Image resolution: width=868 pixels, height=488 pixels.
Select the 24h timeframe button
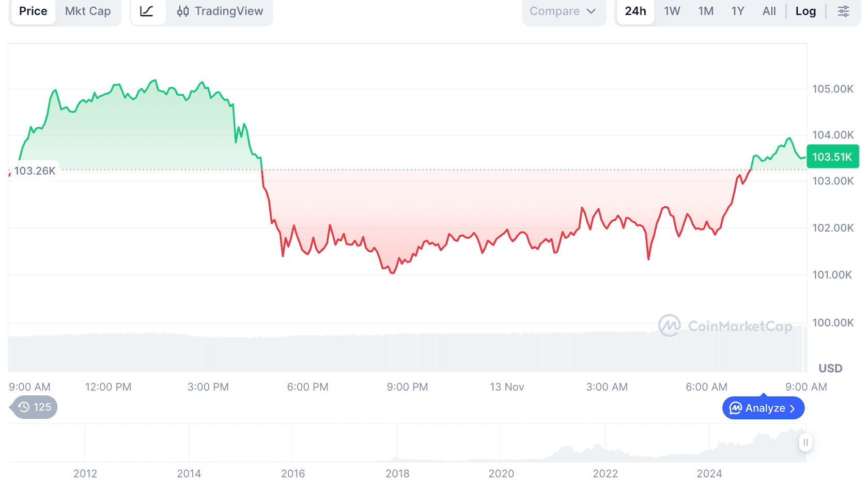(635, 11)
